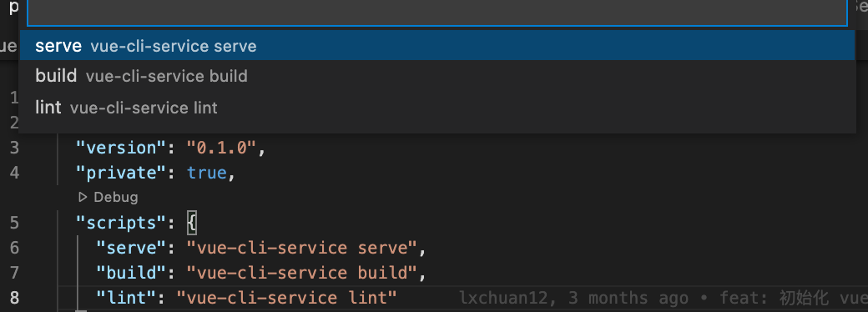868x312 pixels.
Task: Open the Debug CodeLens text link
Action: click(116, 197)
